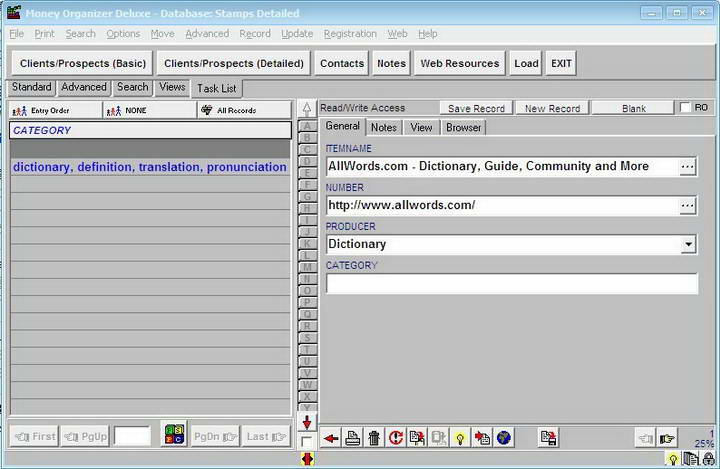Switch to the View tab in record panel

421,127
